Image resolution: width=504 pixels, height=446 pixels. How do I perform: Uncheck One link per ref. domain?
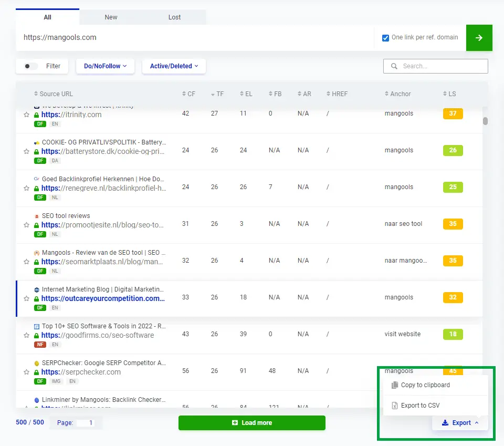coord(385,38)
